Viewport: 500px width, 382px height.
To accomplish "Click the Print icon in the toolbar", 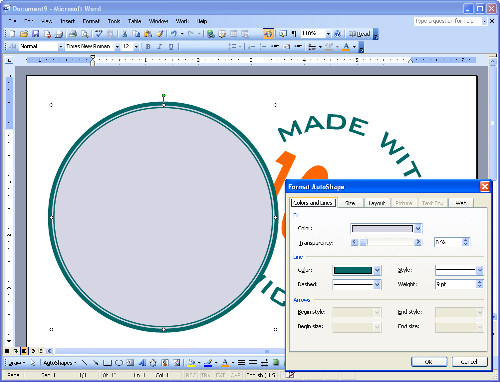I will pos(73,34).
